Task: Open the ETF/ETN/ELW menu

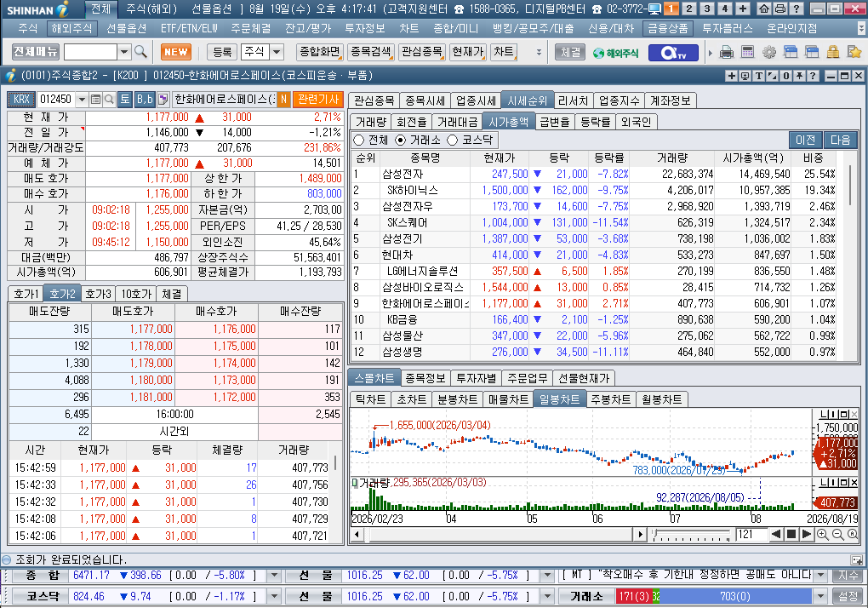Action: (x=189, y=28)
